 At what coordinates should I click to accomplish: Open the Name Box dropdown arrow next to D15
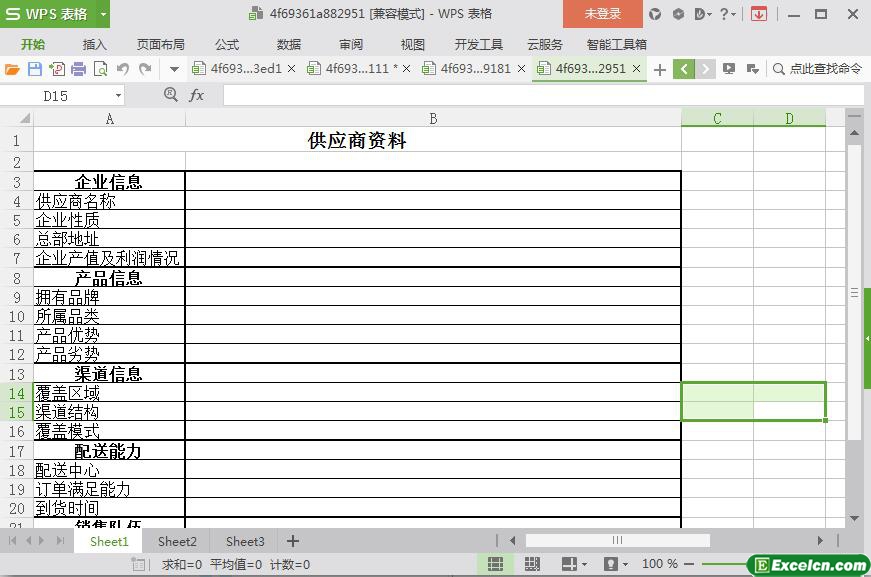point(118,96)
